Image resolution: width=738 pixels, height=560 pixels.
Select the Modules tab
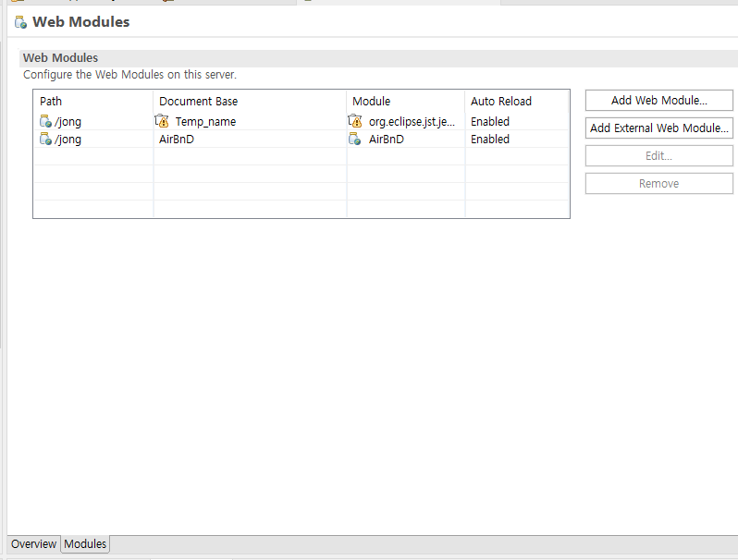(x=85, y=544)
